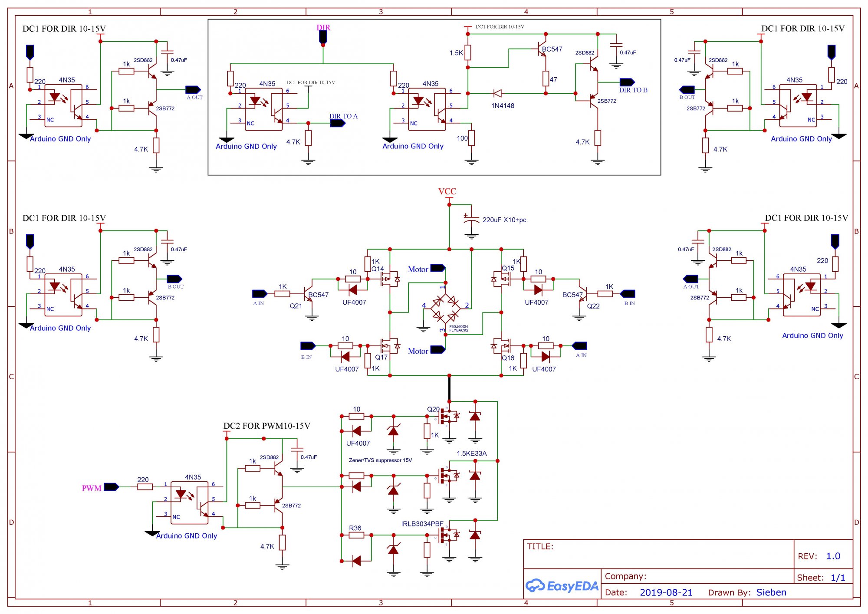Click the REV 1.0 value
This screenshot has height=614, width=868.
pyautogui.click(x=833, y=556)
